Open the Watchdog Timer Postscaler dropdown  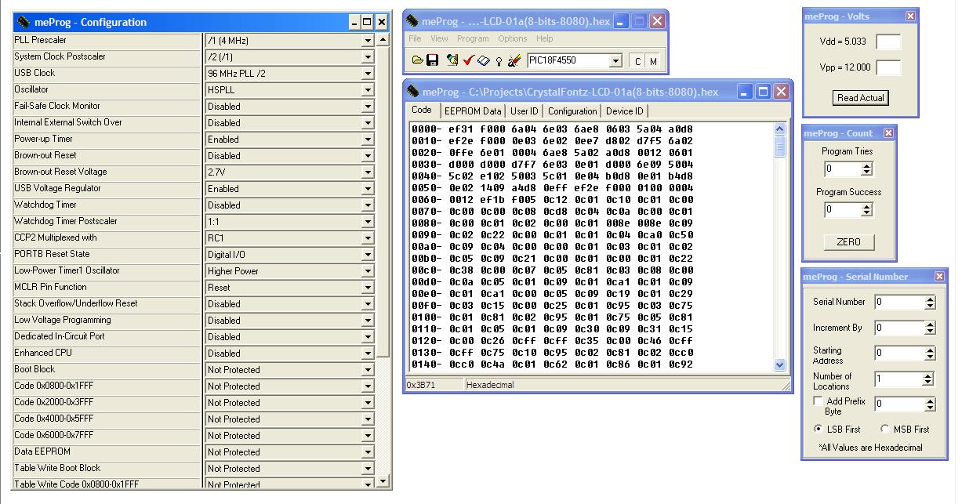pos(367,222)
